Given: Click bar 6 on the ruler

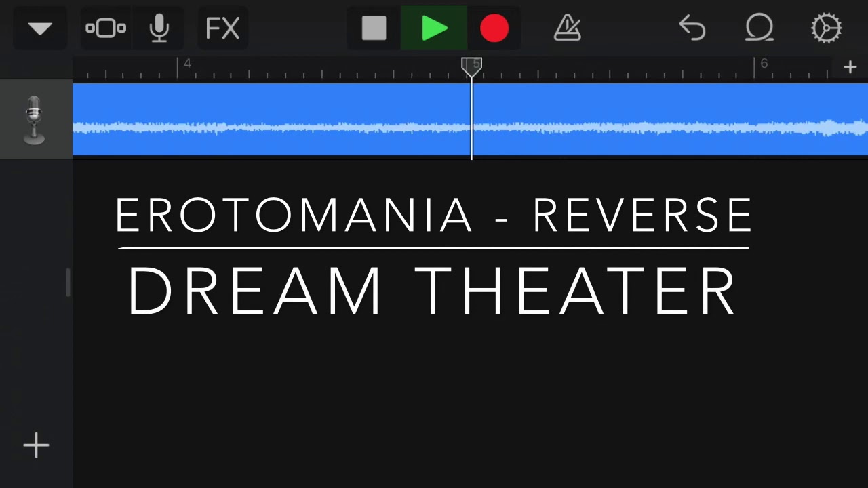Looking at the screenshot, I should tap(764, 64).
